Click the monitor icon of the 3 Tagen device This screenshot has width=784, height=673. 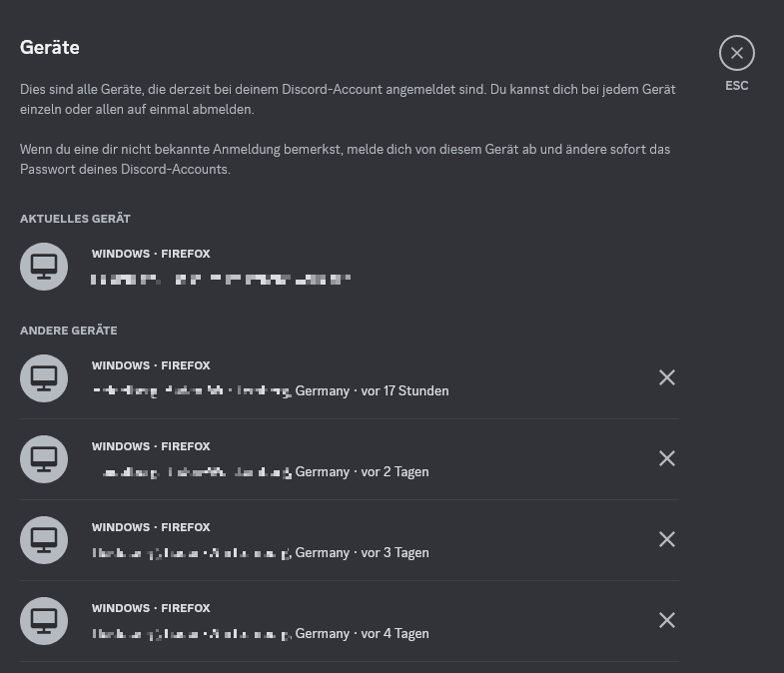[44, 540]
